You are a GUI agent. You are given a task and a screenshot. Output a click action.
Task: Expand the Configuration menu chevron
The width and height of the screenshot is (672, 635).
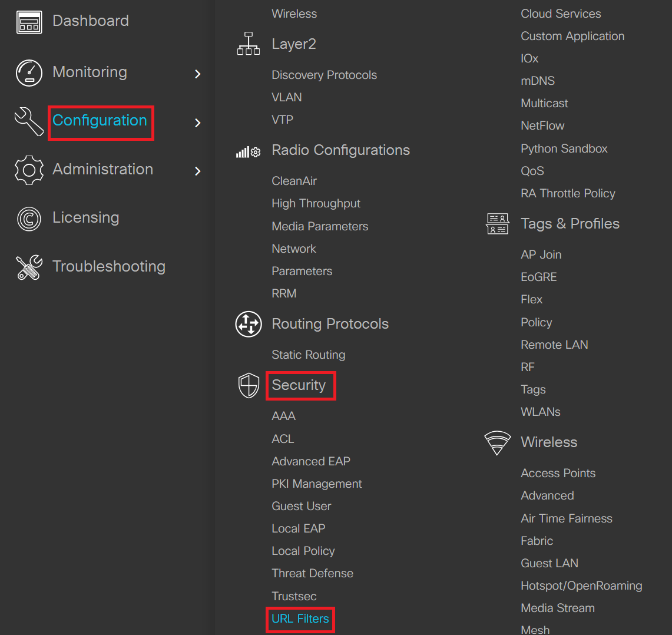(198, 123)
